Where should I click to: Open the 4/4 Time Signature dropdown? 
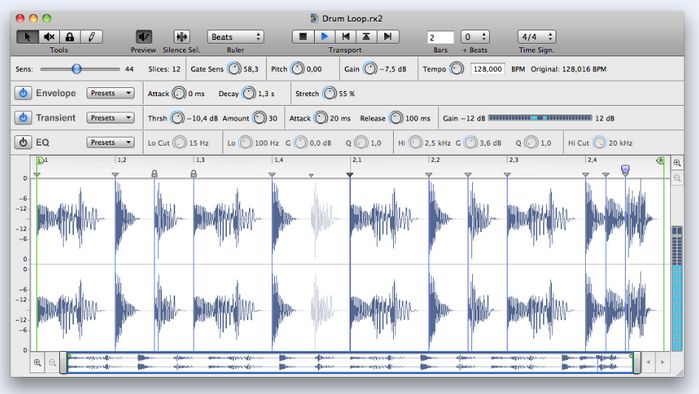536,37
